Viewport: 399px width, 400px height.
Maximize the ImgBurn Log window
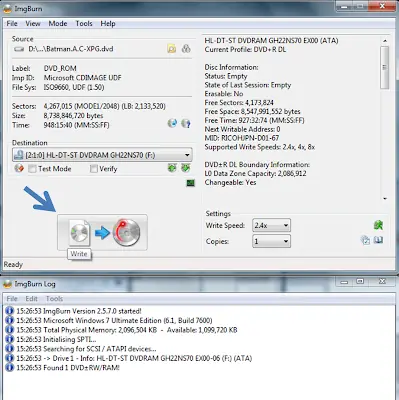[360, 282]
